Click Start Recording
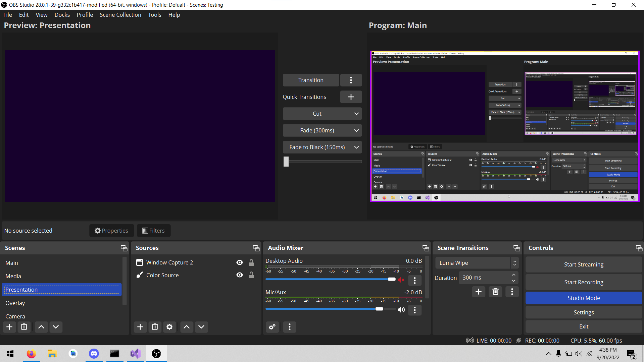644x362 pixels. pos(584,282)
